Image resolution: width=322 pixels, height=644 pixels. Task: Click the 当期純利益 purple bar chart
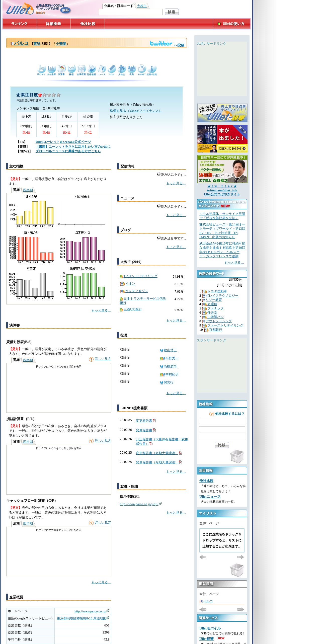click(x=83, y=247)
